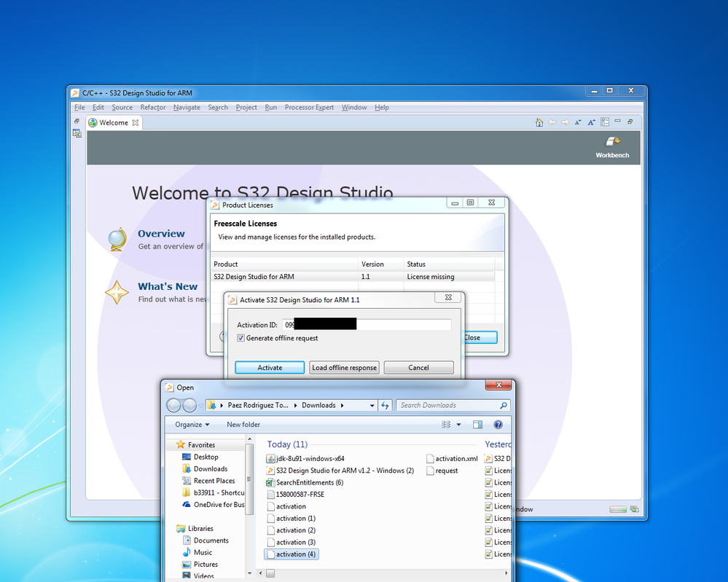Toggle the preview pane icon

pos(477,425)
